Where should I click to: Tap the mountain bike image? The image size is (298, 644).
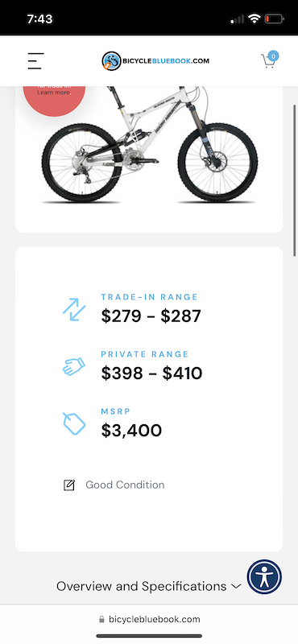(150, 144)
